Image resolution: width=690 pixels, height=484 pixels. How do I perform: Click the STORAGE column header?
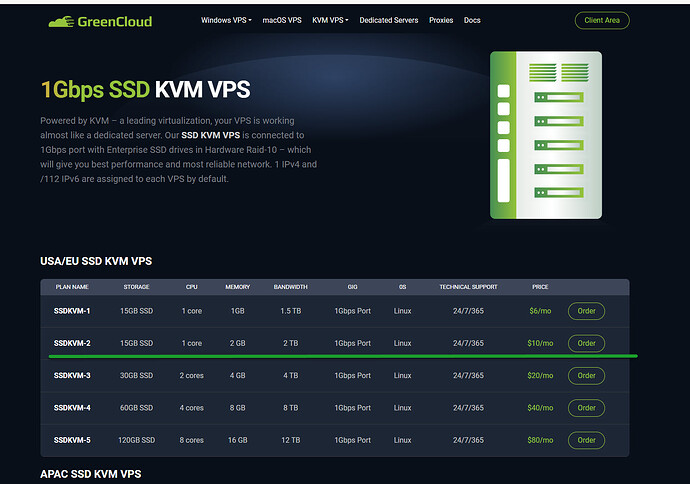[136, 287]
